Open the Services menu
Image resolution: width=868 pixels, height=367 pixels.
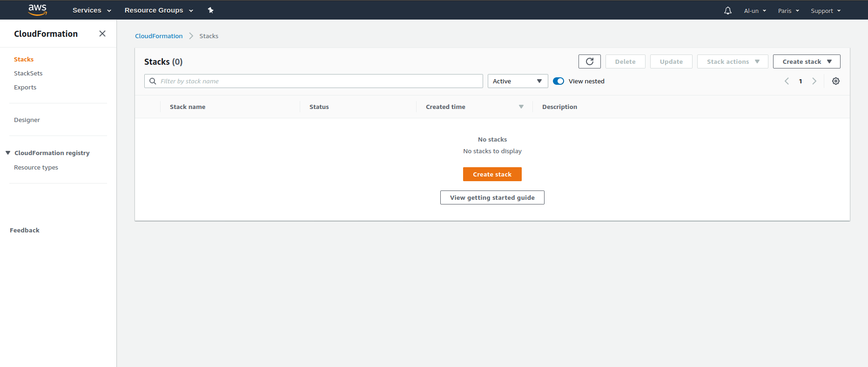pos(92,10)
